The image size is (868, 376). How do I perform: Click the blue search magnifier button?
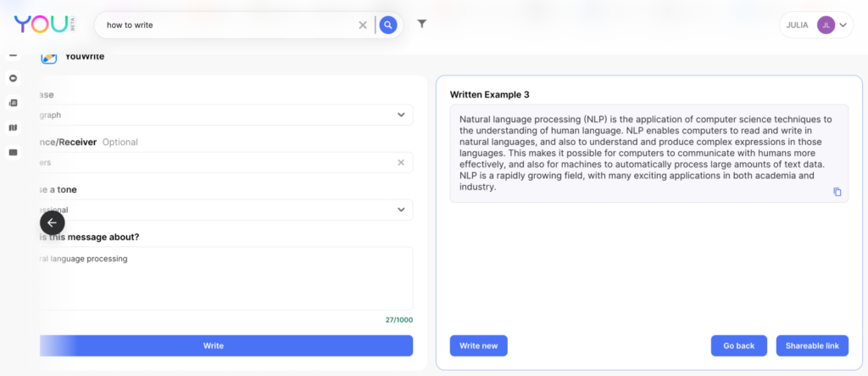pos(387,25)
